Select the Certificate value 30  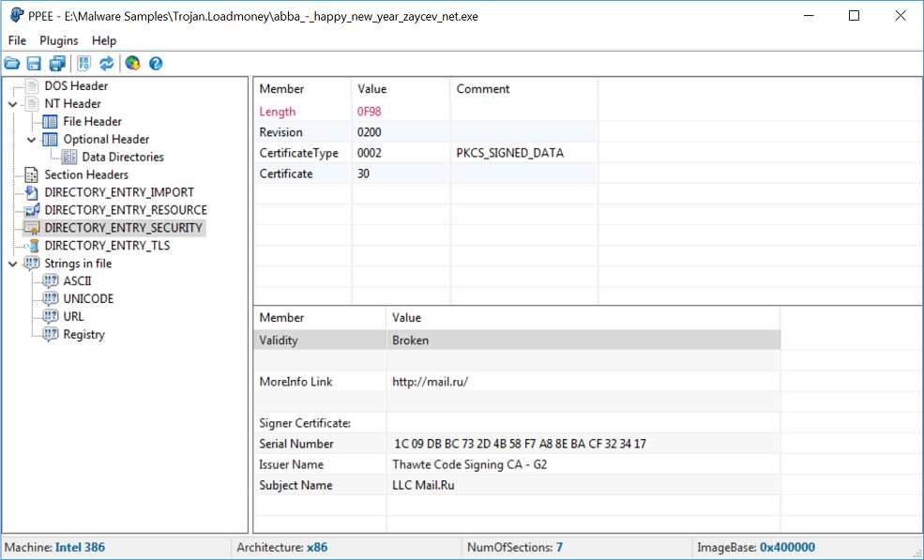(x=363, y=174)
